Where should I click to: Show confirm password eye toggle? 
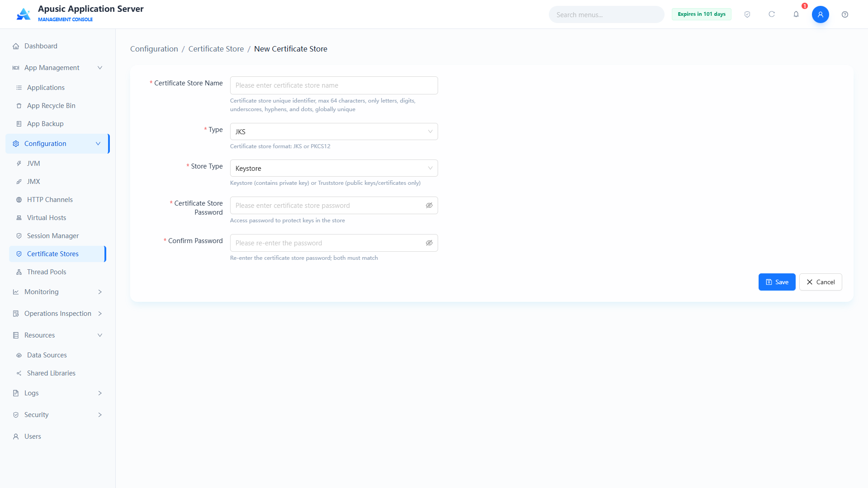tap(429, 243)
